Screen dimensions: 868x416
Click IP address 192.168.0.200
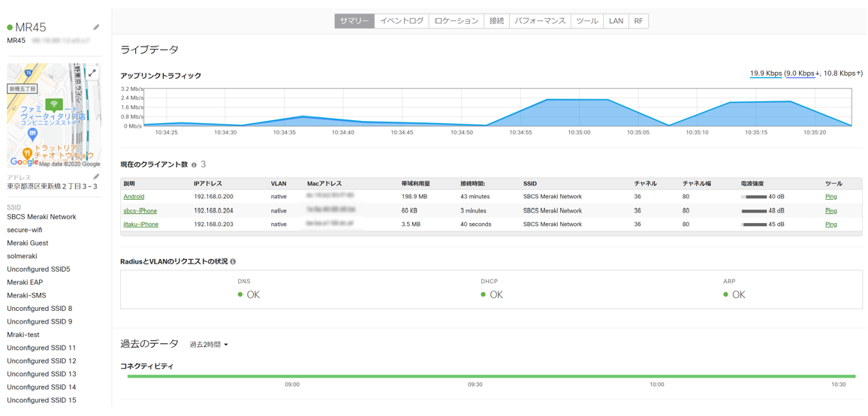[214, 197]
